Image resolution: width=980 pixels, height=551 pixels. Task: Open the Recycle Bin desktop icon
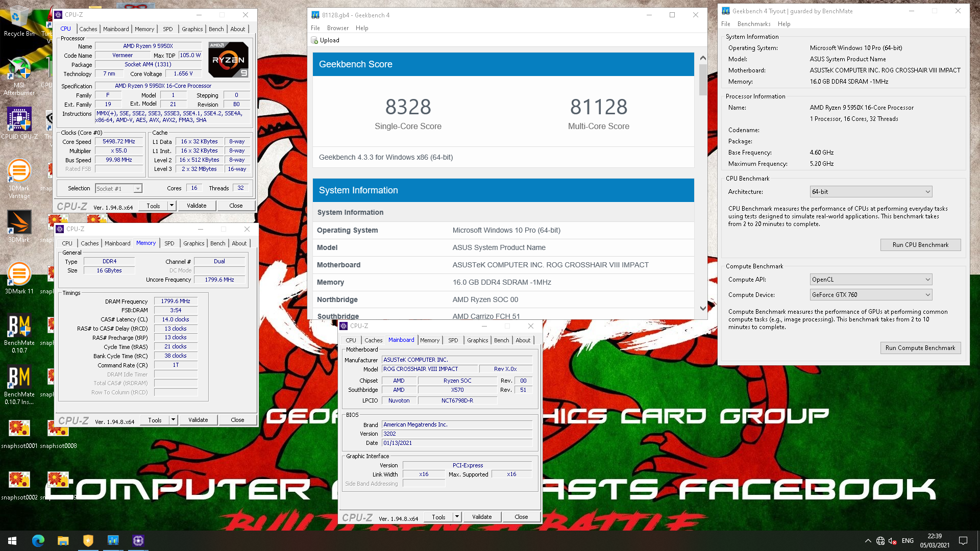pos(19,20)
